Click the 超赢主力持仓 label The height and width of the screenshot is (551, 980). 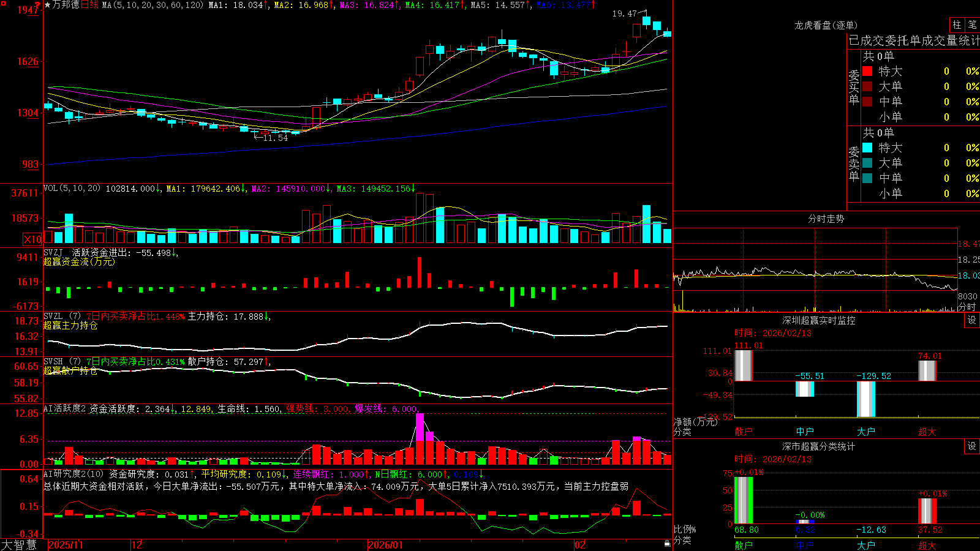(x=70, y=325)
